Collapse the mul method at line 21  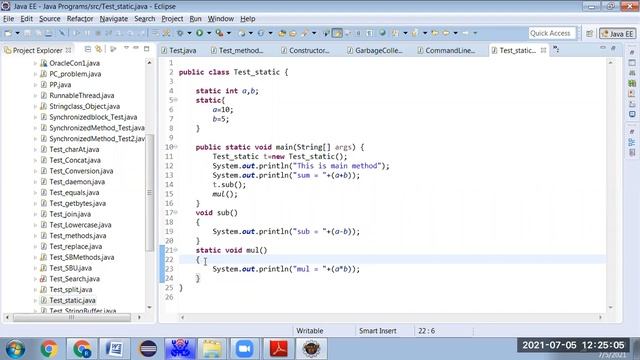pyautogui.click(x=176, y=250)
